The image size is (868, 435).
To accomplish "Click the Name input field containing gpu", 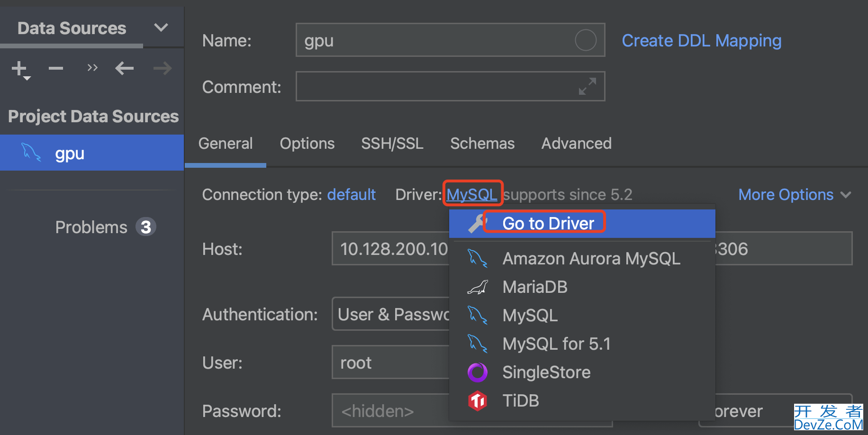I will [450, 40].
